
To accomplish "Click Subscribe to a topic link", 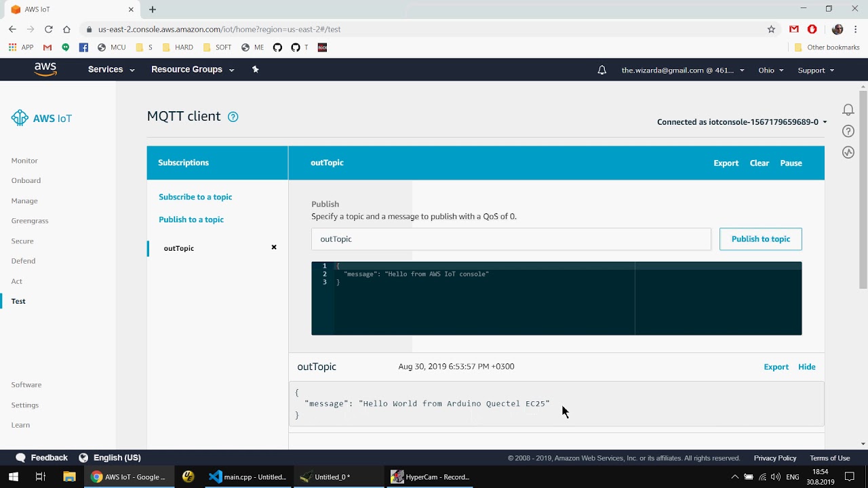I will (195, 197).
